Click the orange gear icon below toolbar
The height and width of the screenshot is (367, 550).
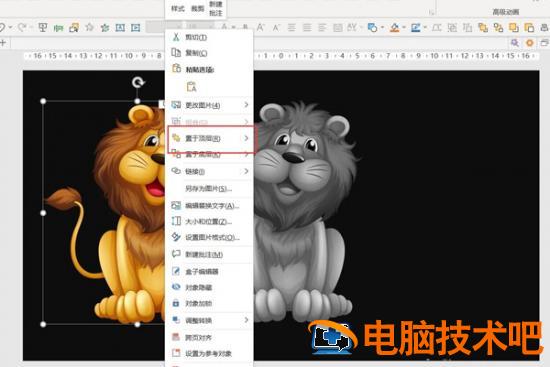point(530,43)
